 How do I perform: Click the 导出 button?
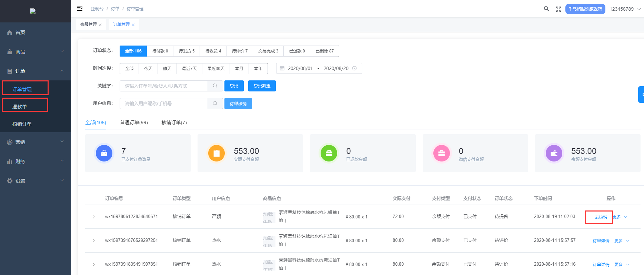[234, 86]
